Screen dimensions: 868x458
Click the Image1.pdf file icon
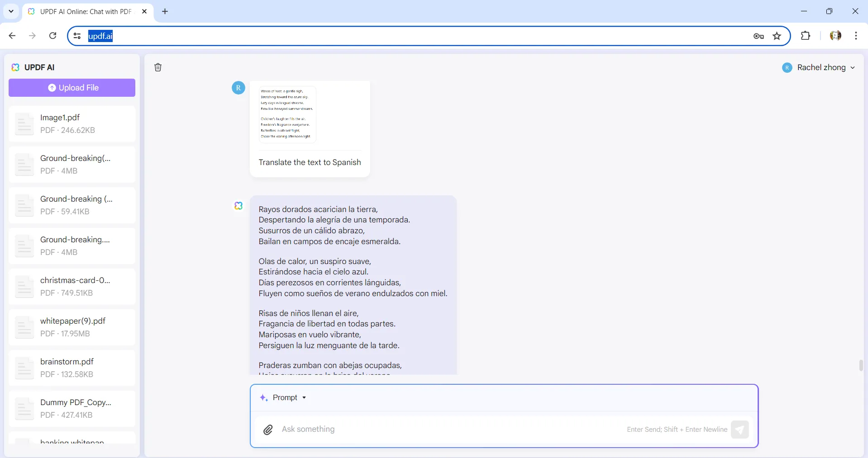click(x=24, y=124)
